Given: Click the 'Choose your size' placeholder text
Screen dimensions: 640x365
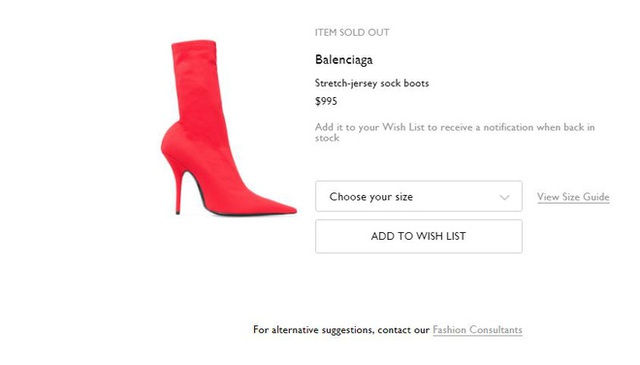Looking at the screenshot, I should (371, 197).
